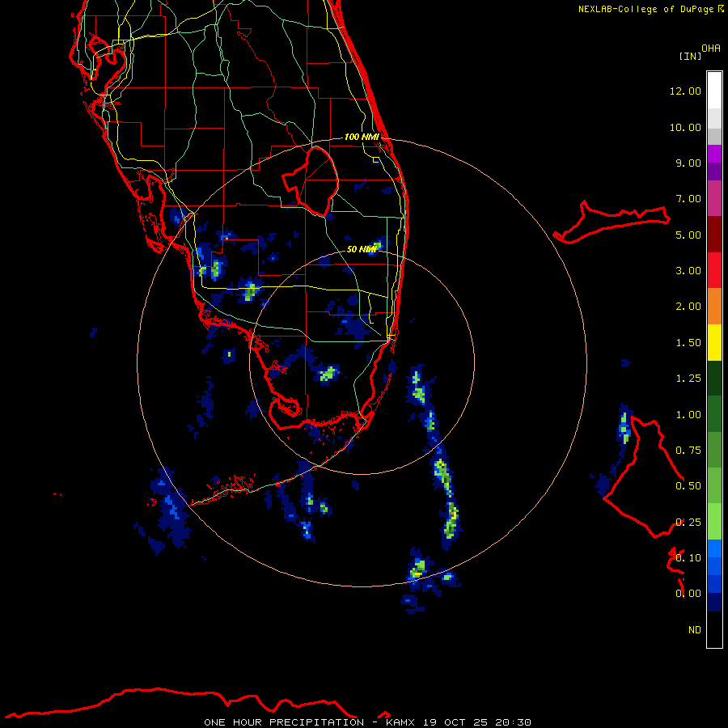Click the 1.50 legend value
Viewport: 728px width, 728px height.
688,343
